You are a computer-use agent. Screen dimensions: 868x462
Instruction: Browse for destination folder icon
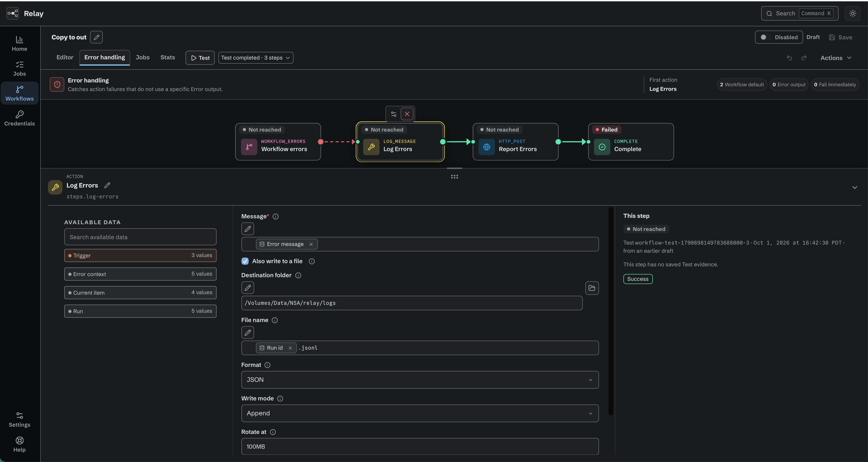tap(592, 288)
